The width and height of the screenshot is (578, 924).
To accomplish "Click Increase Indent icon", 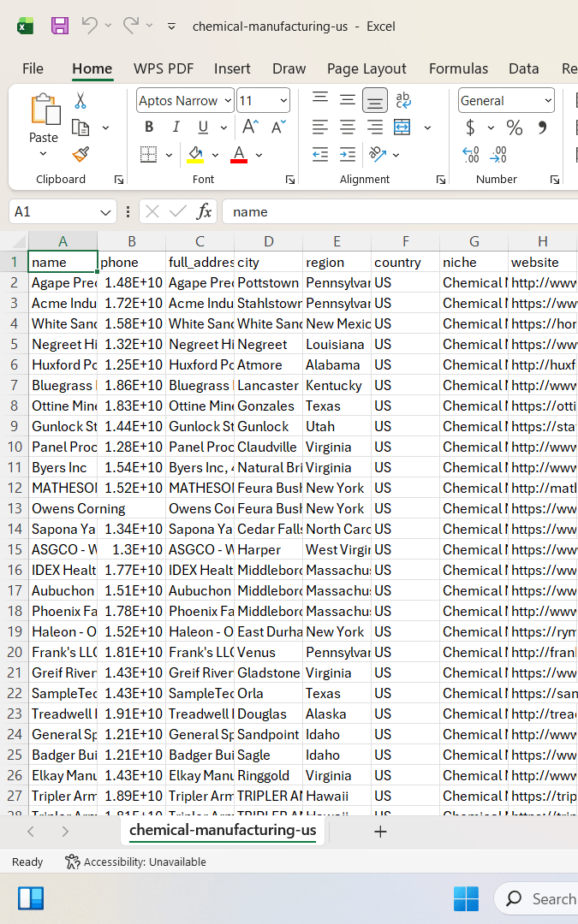I will (x=348, y=154).
